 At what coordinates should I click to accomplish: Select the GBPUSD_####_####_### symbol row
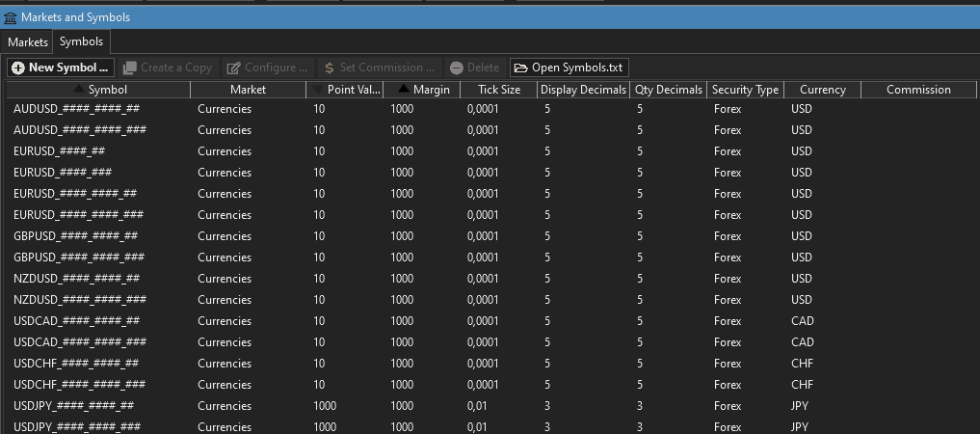tap(79, 258)
